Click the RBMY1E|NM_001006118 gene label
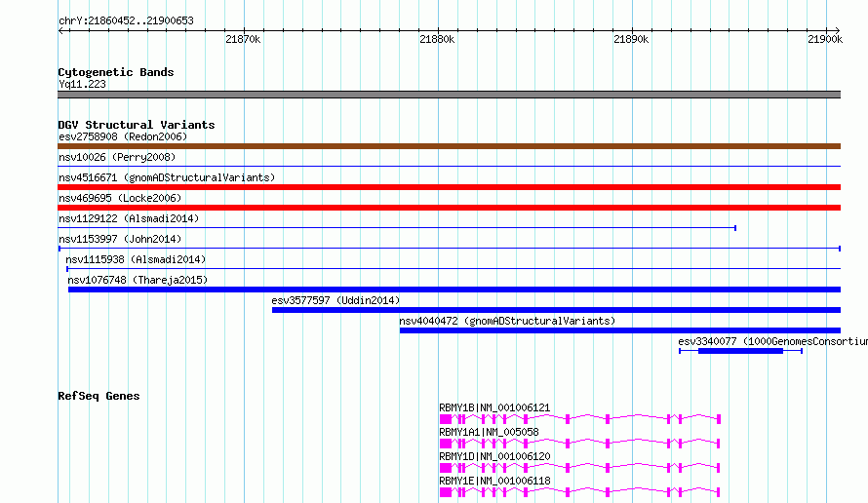This screenshot has height=503, width=868. (x=494, y=481)
